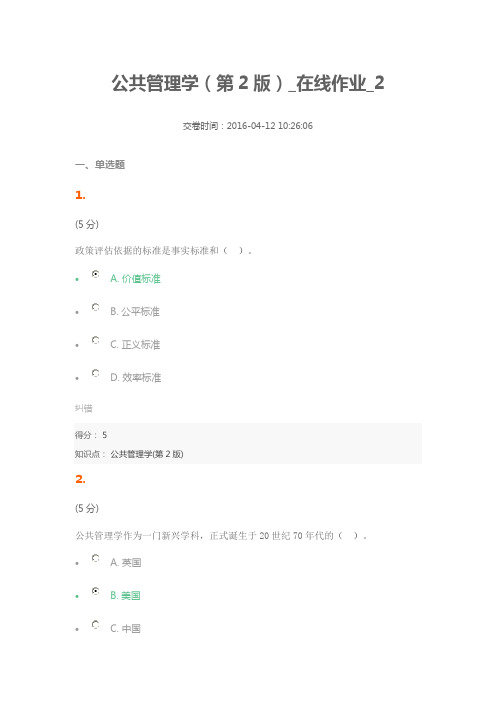The height and width of the screenshot is (702, 496).
Task: Click the green answer text 'A. 价值标准'
Action: click(135, 278)
